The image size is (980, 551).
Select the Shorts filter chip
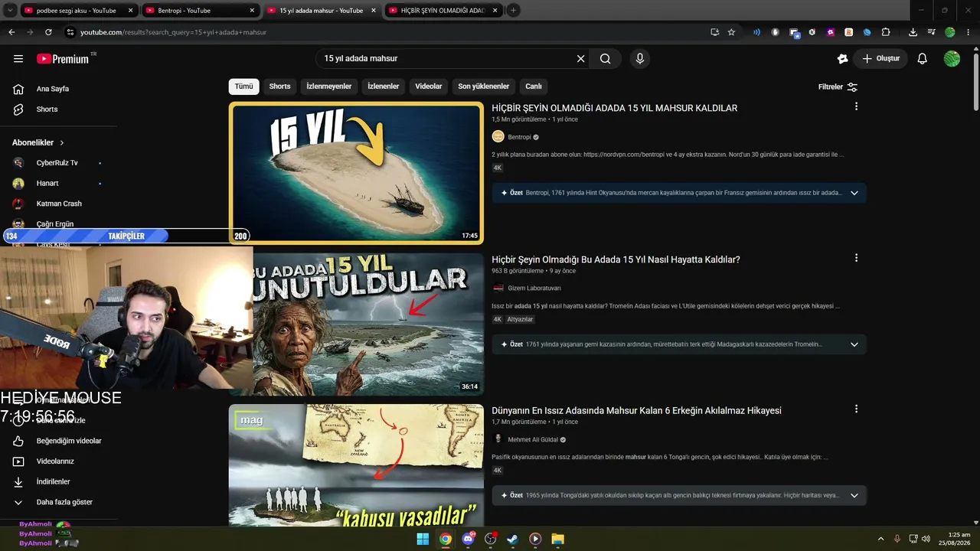279,86
